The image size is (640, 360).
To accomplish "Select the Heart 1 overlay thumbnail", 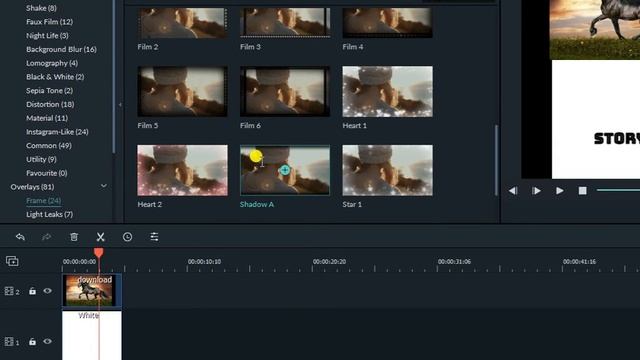I will click(x=387, y=91).
